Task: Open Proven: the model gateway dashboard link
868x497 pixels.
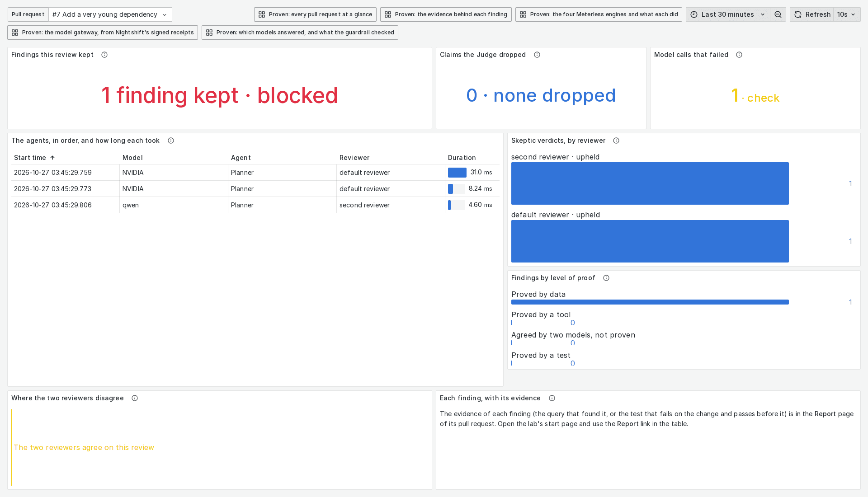Action: [x=103, y=33]
